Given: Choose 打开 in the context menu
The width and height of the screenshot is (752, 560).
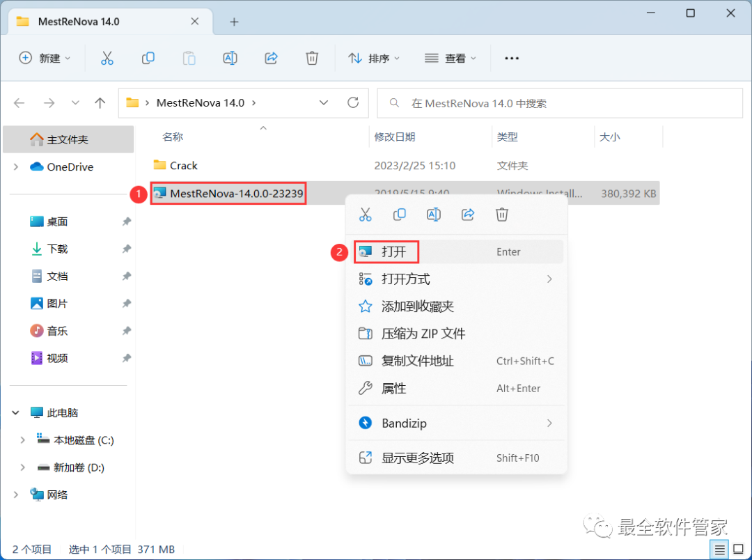Looking at the screenshot, I should pos(456,251).
